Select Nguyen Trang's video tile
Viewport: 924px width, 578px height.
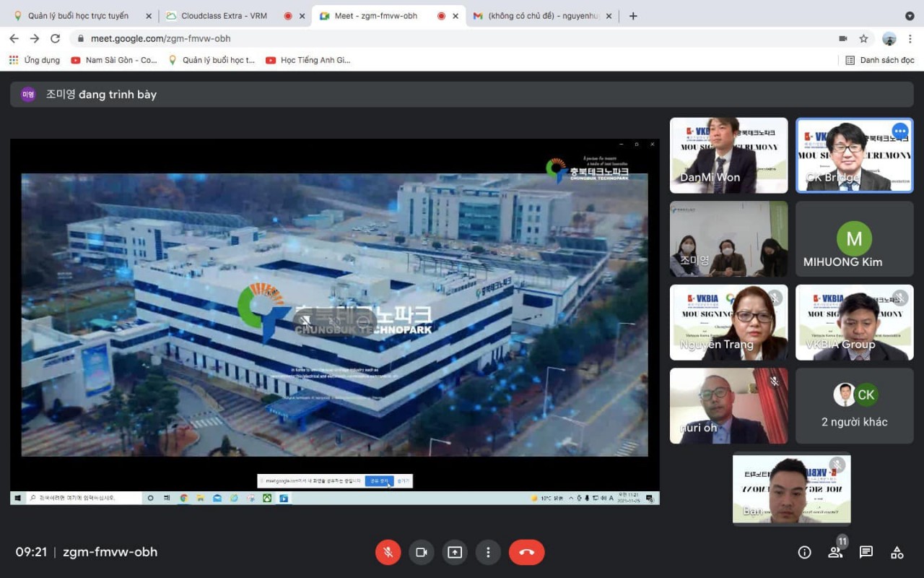point(728,322)
